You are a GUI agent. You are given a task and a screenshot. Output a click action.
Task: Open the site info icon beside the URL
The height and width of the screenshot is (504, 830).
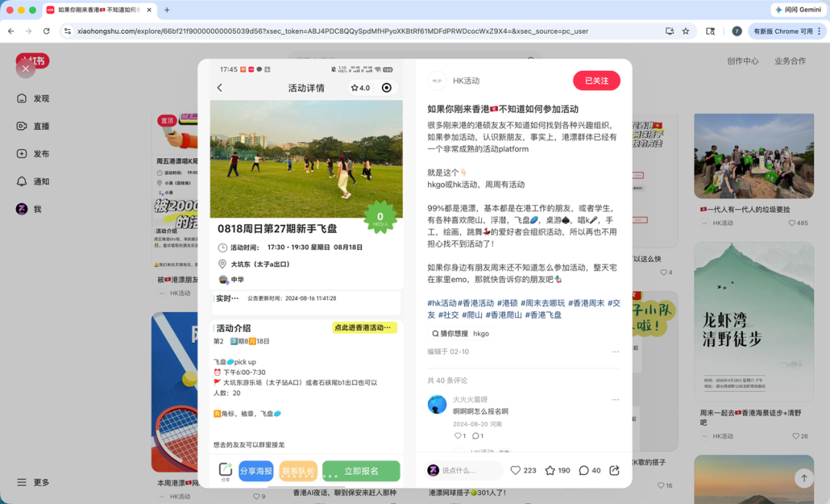point(67,31)
